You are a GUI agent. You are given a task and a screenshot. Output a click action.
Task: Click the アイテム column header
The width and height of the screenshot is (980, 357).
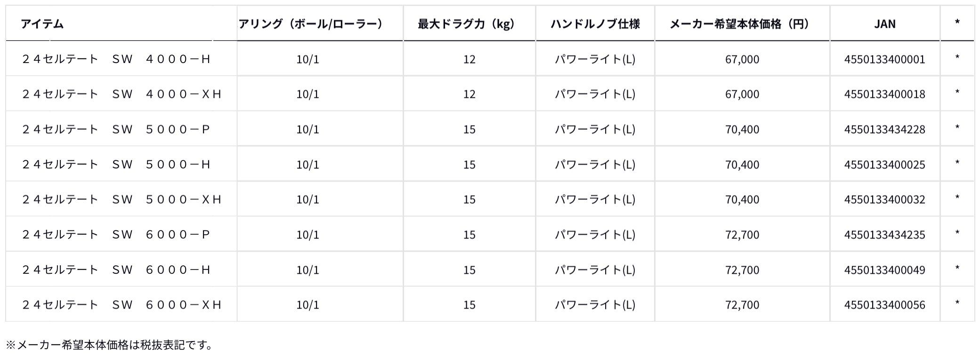[42, 24]
